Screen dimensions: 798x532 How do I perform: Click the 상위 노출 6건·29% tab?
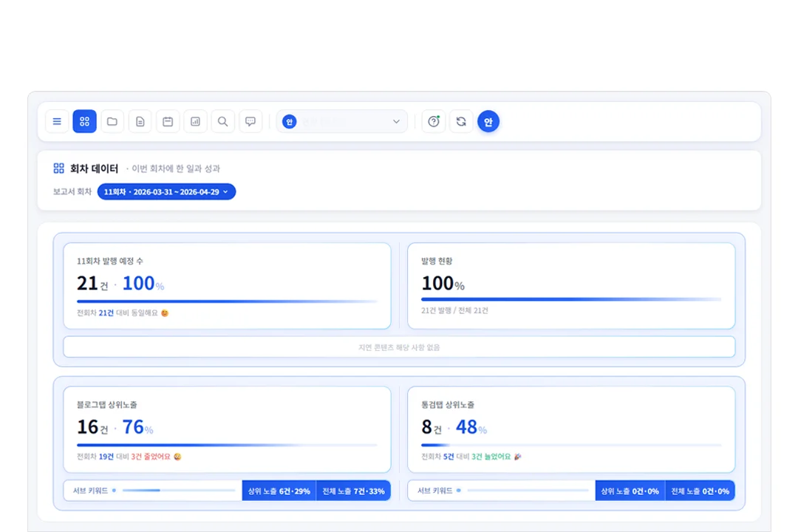click(x=279, y=491)
